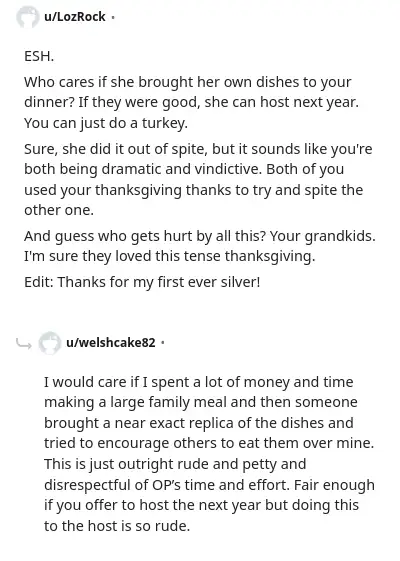
Task: Click the line 'This is just outright rude and petty'
Action: click(175, 464)
